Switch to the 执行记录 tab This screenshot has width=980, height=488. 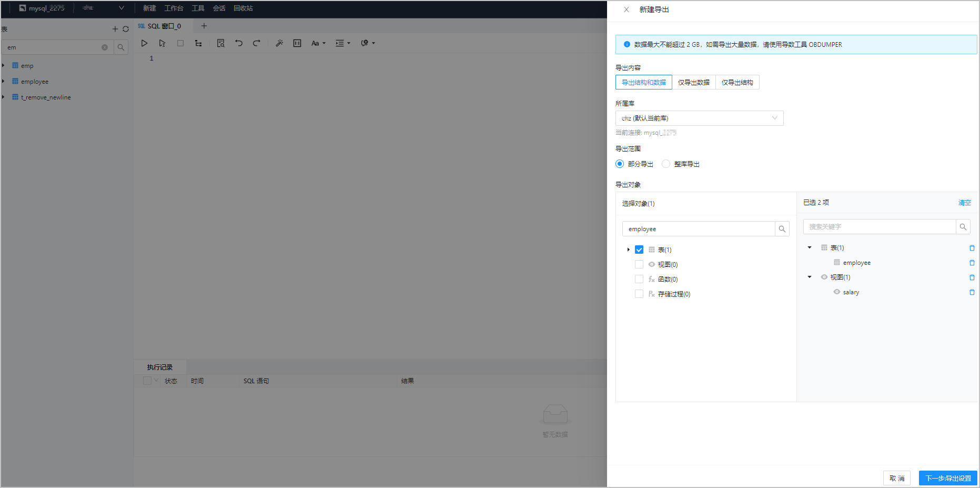tap(160, 367)
